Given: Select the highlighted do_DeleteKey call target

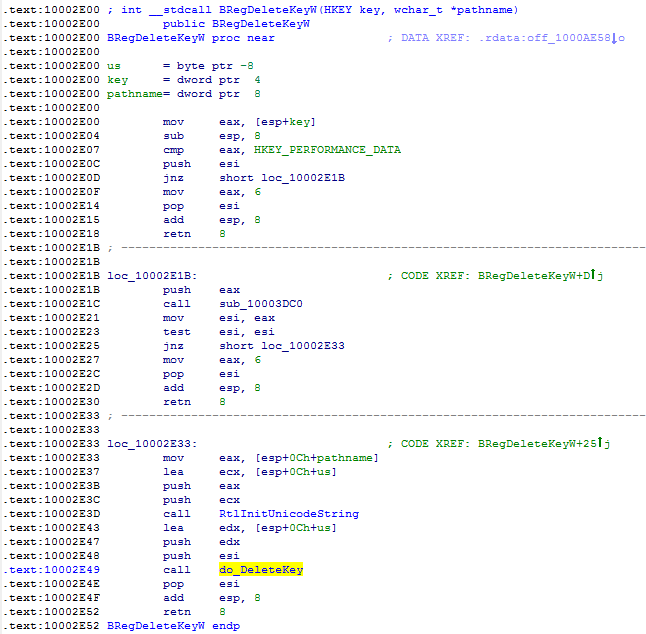Looking at the screenshot, I should [261, 570].
